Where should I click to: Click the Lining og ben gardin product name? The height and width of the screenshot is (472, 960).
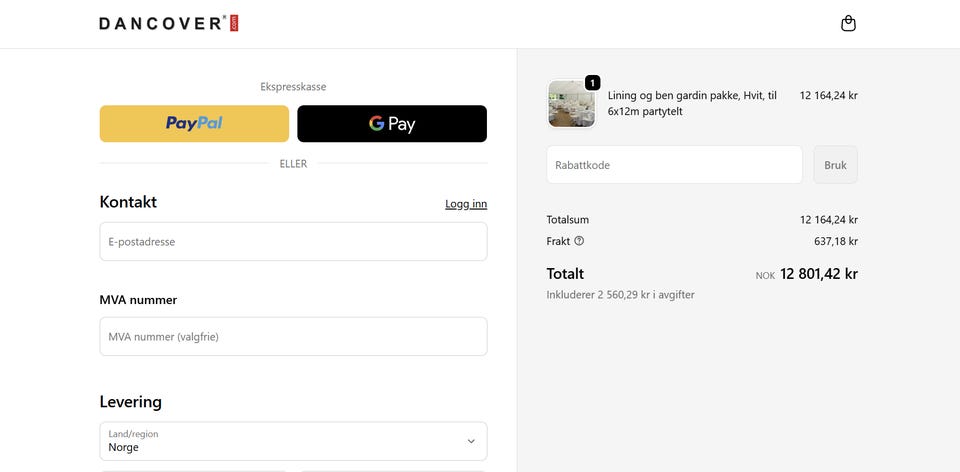692,103
